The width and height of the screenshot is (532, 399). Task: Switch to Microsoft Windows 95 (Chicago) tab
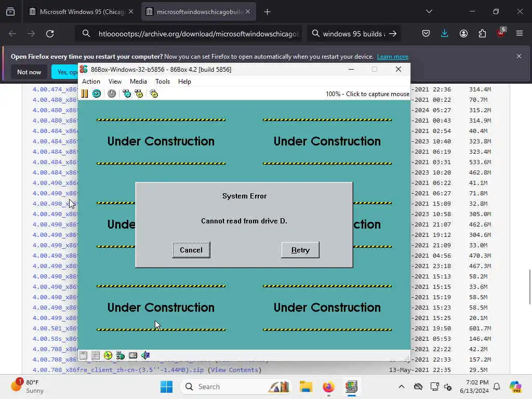pos(82,12)
